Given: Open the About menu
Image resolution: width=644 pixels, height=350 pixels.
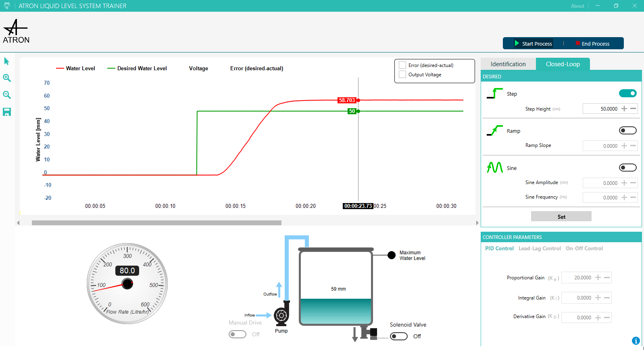Looking at the screenshot, I should tap(577, 6).
